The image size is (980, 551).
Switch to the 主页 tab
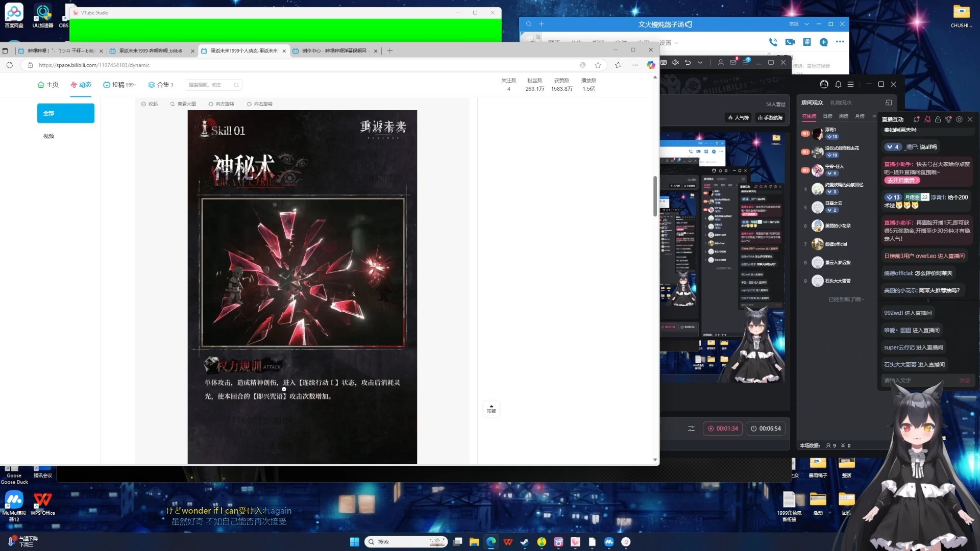tap(48, 85)
